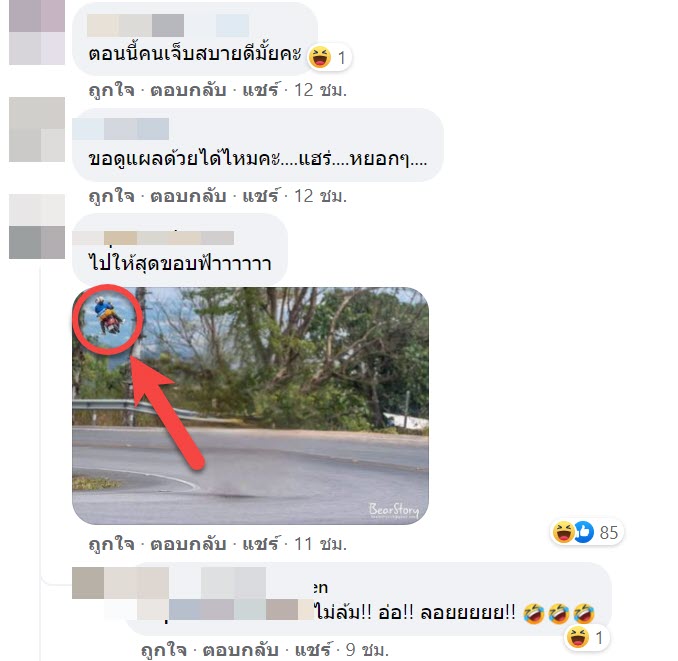Like the first comment with ถูกใจ
Viewport: 678px width, 661px height.
pyautogui.click(x=112, y=90)
